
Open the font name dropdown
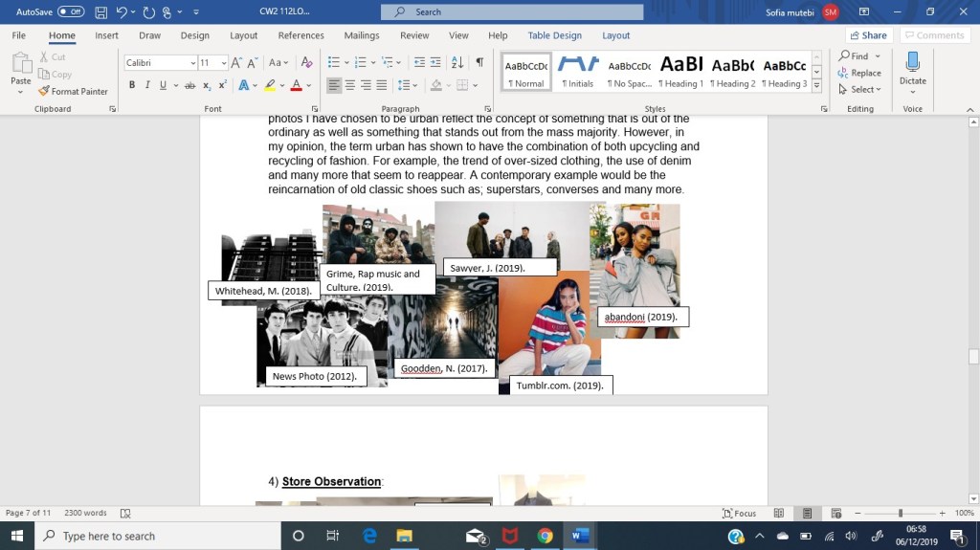[x=191, y=63]
